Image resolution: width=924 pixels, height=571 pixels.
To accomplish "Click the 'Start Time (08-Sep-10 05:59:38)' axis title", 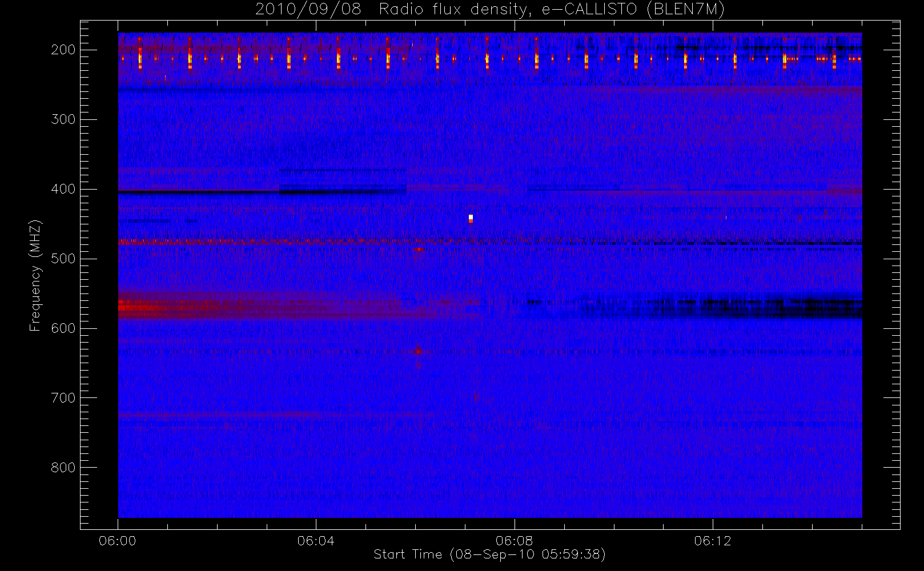I will [489, 554].
